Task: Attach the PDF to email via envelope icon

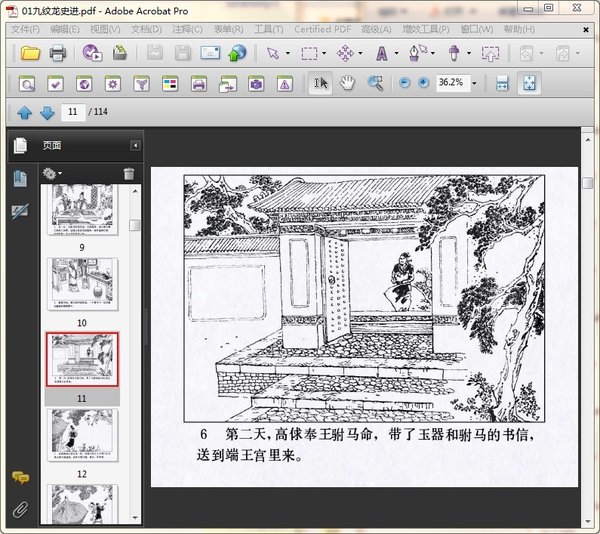Action: click(x=210, y=53)
